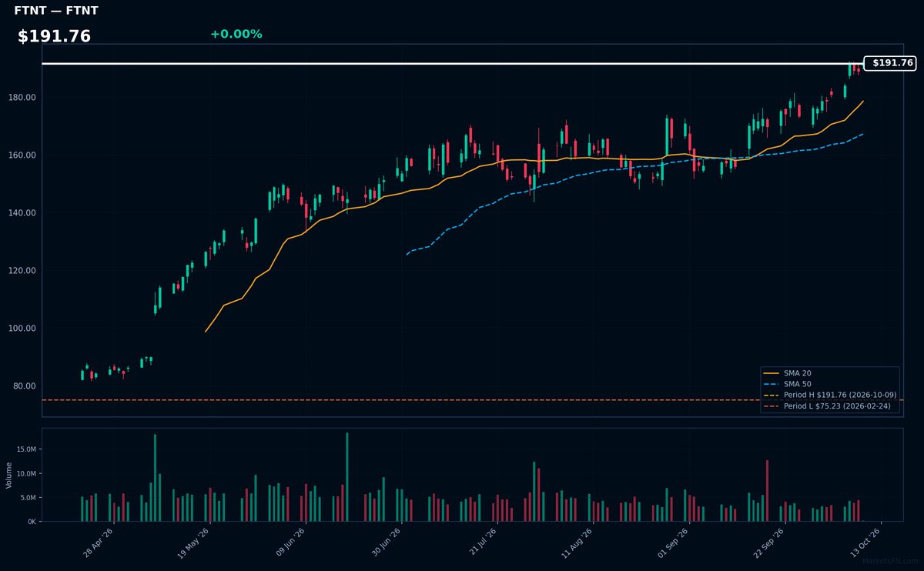Click the 80.00 price axis label
The height and width of the screenshot is (571, 924).
point(26,386)
